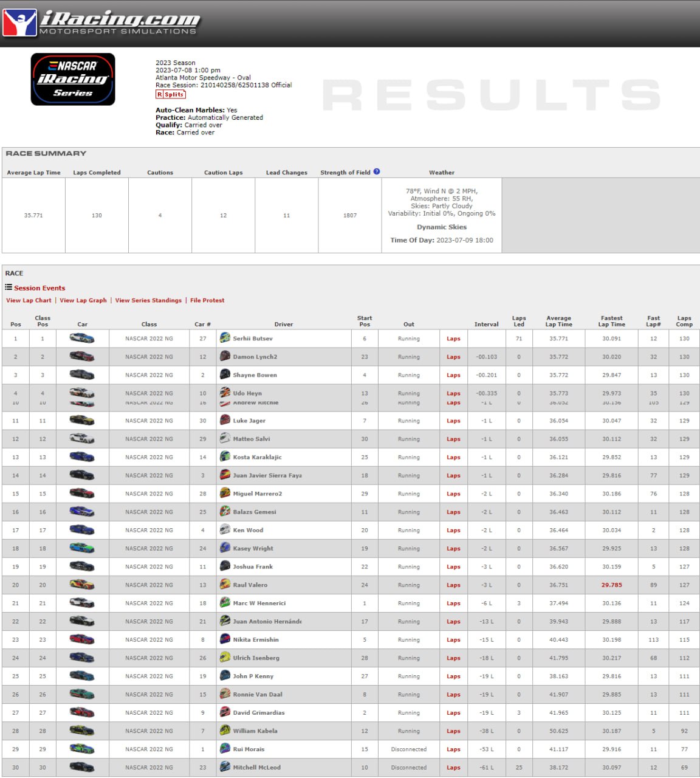700x778 pixels.
Task: Open the View Lap Graph link
Action: tap(83, 300)
